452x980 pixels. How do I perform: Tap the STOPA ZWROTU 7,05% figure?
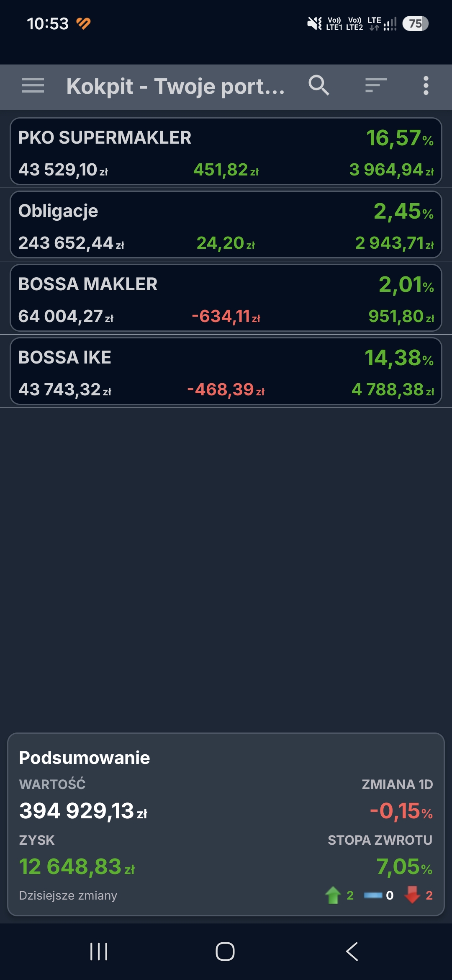coord(404,867)
